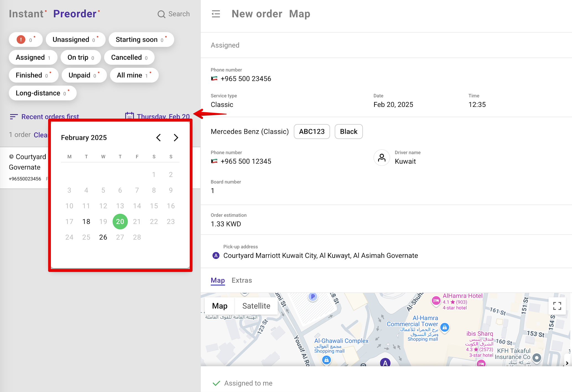Go to next month in calendar
Image resolution: width=572 pixels, height=392 pixels.
pos(176,138)
